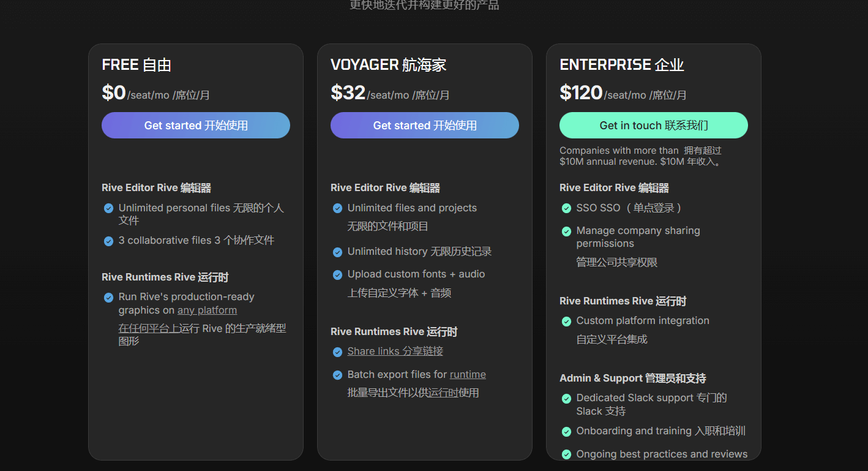Click the $32 price text

[x=348, y=92]
